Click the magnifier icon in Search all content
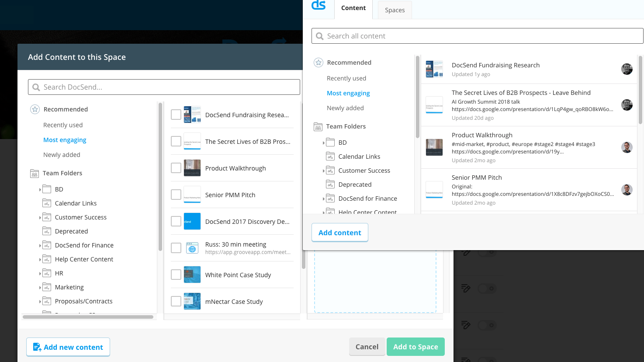The width and height of the screenshot is (644, 362). [x=320, y=36]
